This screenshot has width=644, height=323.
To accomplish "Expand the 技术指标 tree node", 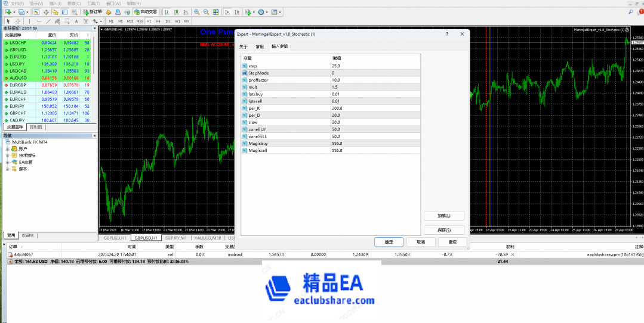I will pyautogui.click(x=8, y=156).
